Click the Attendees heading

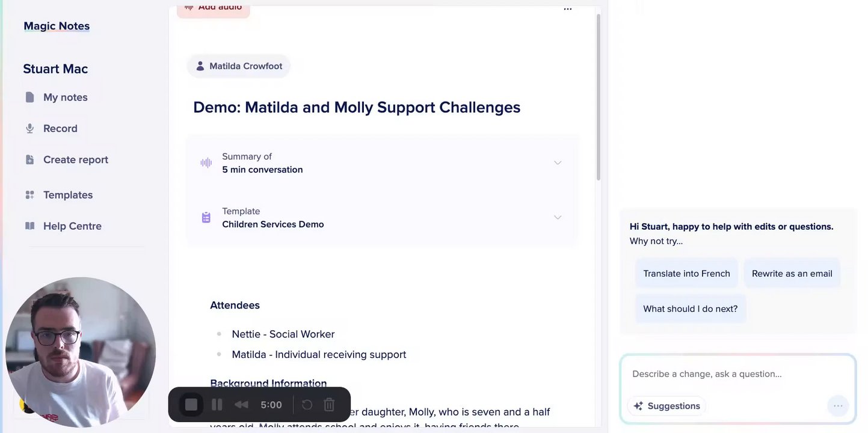[x=235, y=306]
